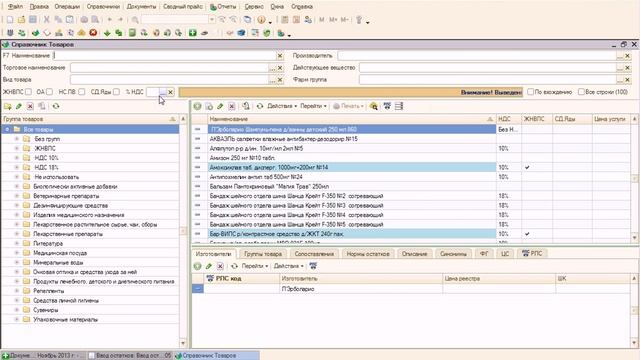Click the filter icon in product toolbar

coord(387,106)
